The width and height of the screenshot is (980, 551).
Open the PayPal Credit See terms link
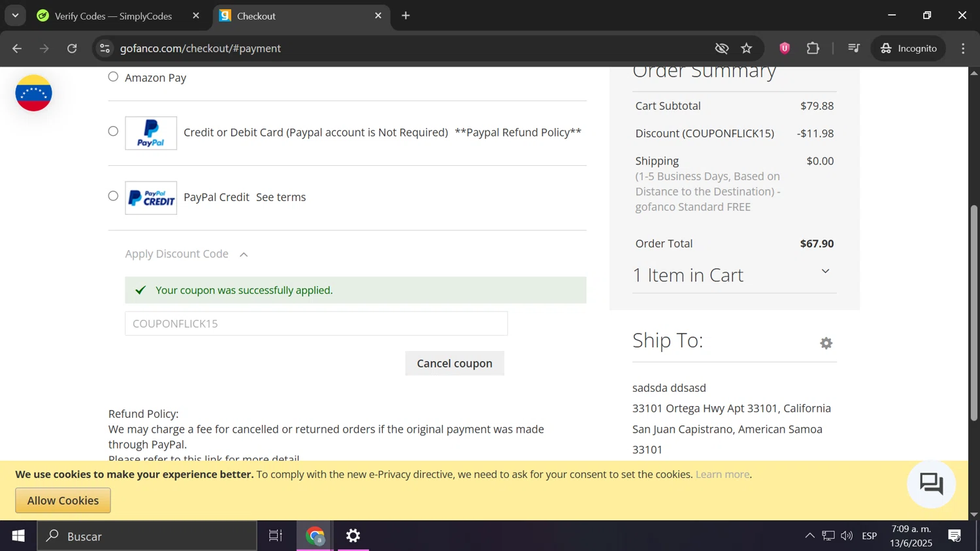281,197
